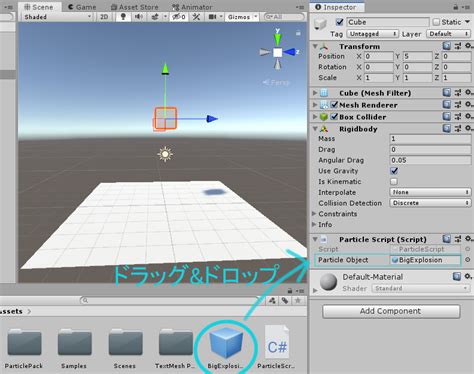The image size is (474, 374).
Task: Uncheck Use Gravity
Action: point(394,171)
